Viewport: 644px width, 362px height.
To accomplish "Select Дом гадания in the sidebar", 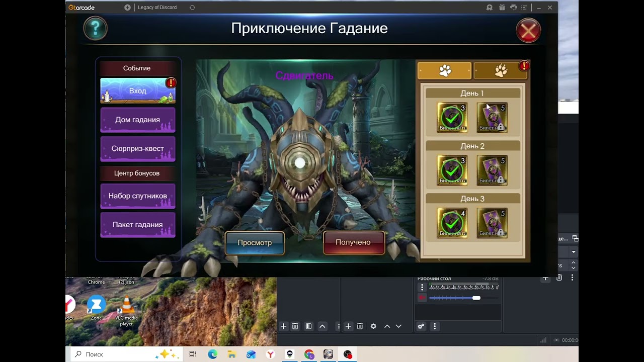I will tap(138, 120).
